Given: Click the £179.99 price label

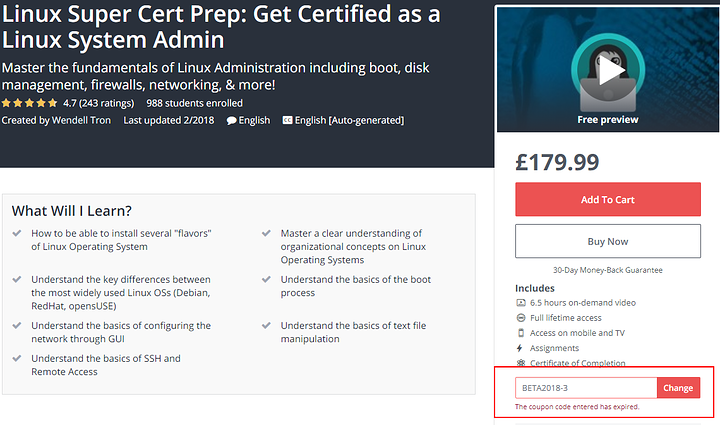Looking at the screenshot, I should (x=556, y=161).
